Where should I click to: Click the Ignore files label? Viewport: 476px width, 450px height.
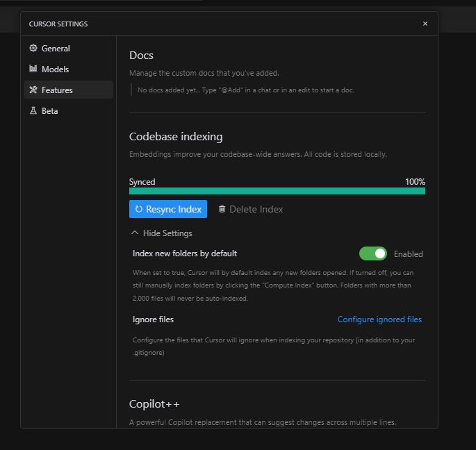tap(153, 319)
